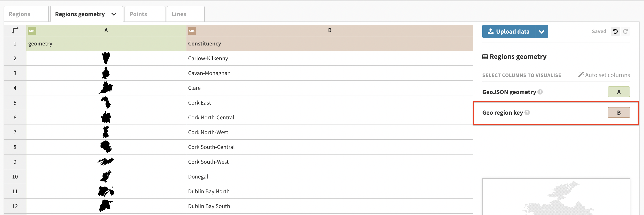Click the map preview thumbnail
The width and height of the screenshot is (644, 215).
tap(556, 197)
